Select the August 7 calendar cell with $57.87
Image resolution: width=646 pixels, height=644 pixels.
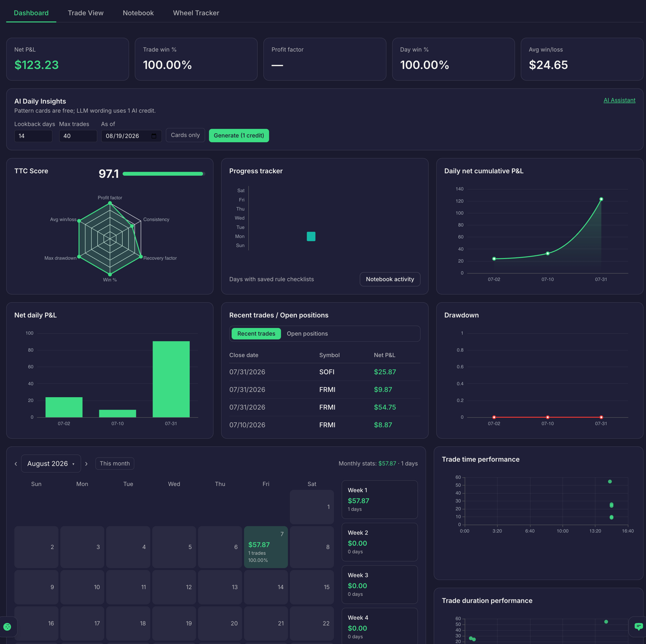coord(266,547)
